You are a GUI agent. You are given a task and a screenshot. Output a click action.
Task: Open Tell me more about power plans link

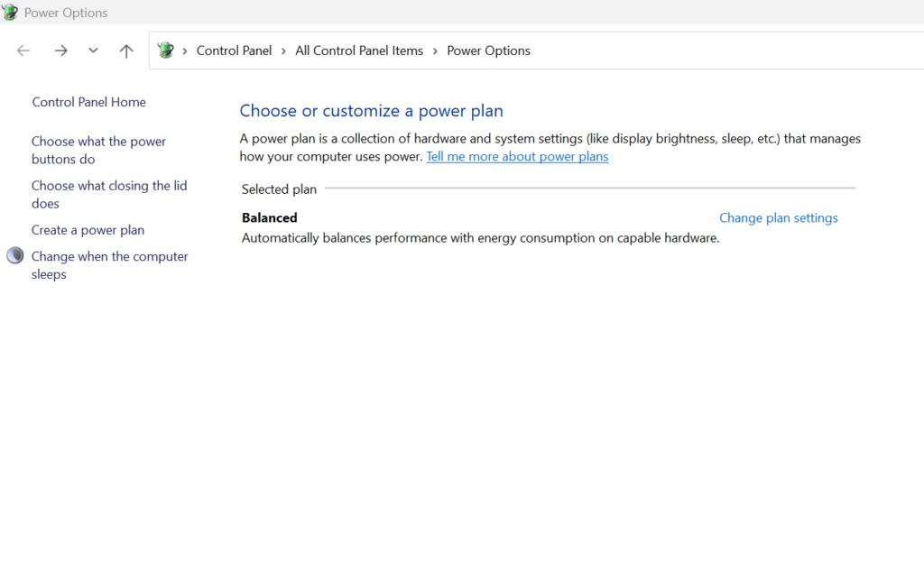tap(517, 156)
